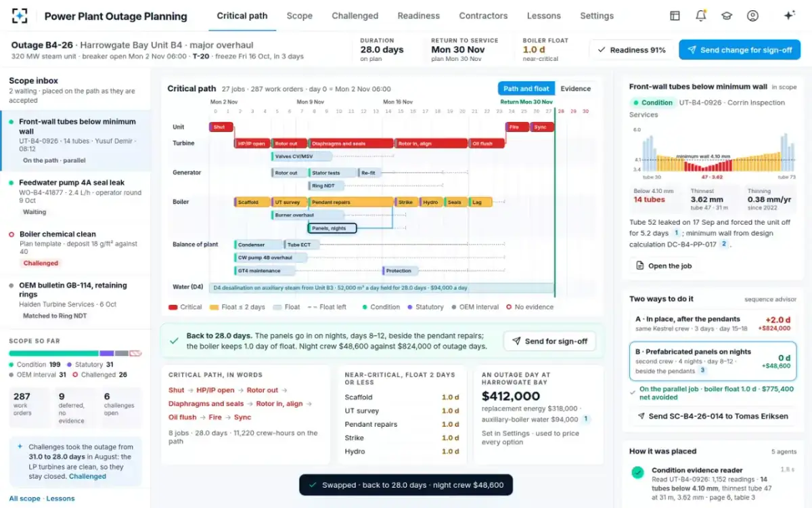Open the Lessons tab in top navigation
Screen dimensions: 812x508
click(x=543, y=16)
